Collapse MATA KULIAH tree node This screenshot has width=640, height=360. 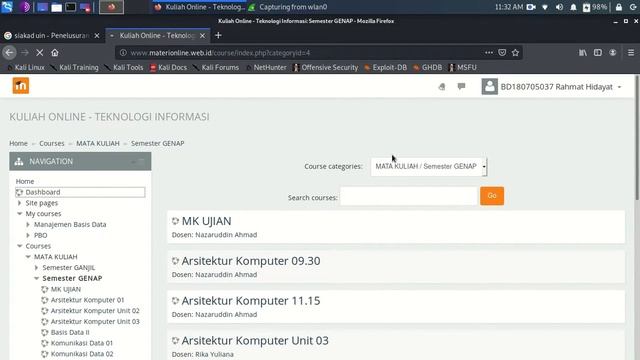coord(28,257)
